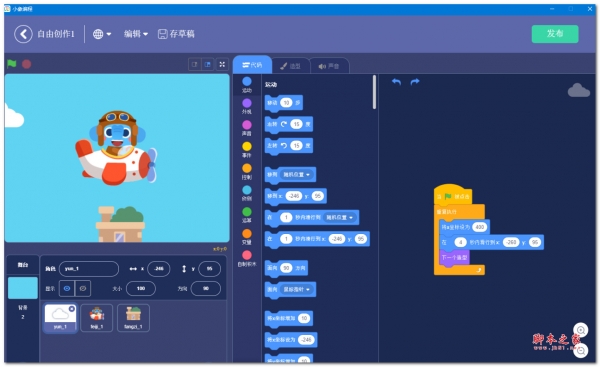Hide sprite with the crossed-eye toggle
Viewport: 600px width, 367px height.
[83, 288]
